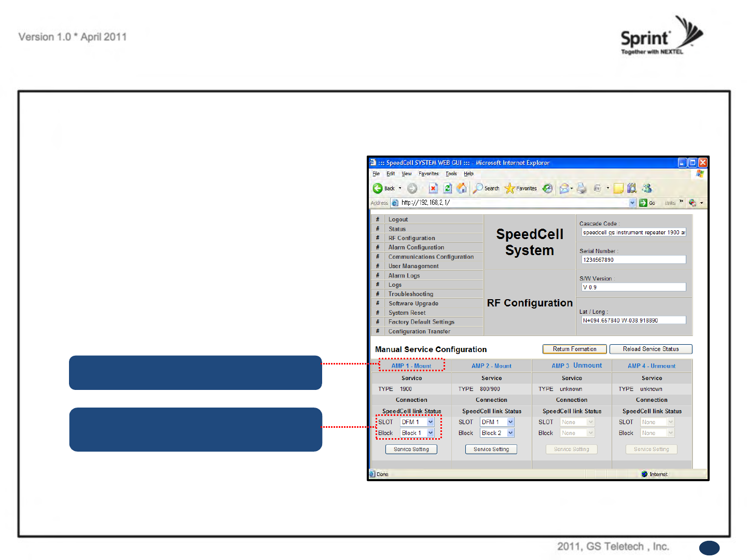Click the green Go arrow button
The height and width of the screenshot is (560, 747).
pyautogui.click(x=643, y=203)
